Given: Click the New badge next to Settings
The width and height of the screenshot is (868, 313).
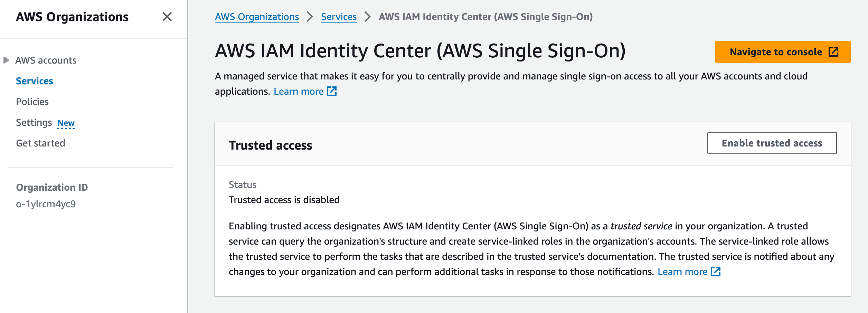Looking at the screenshot, I should click(x=66, y=123).
